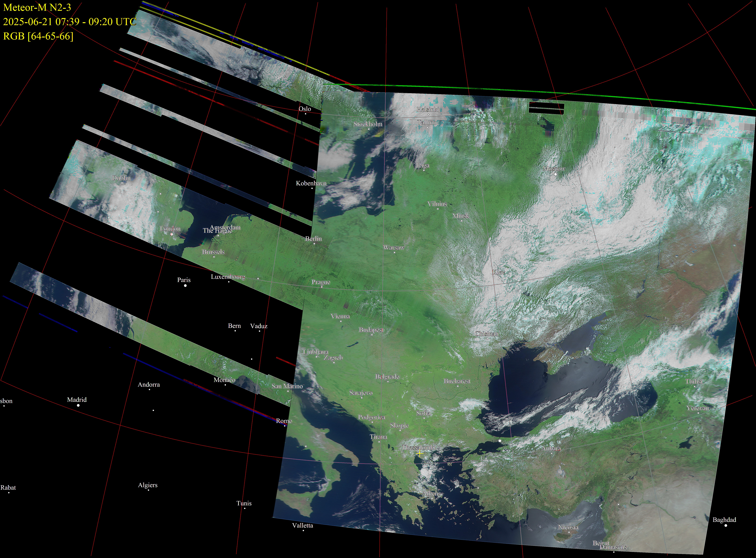The width and height of the screenshot is (756, 558).
Task: Click the Monaco city label
Action: pyautogui.click(x=225, y=380)
